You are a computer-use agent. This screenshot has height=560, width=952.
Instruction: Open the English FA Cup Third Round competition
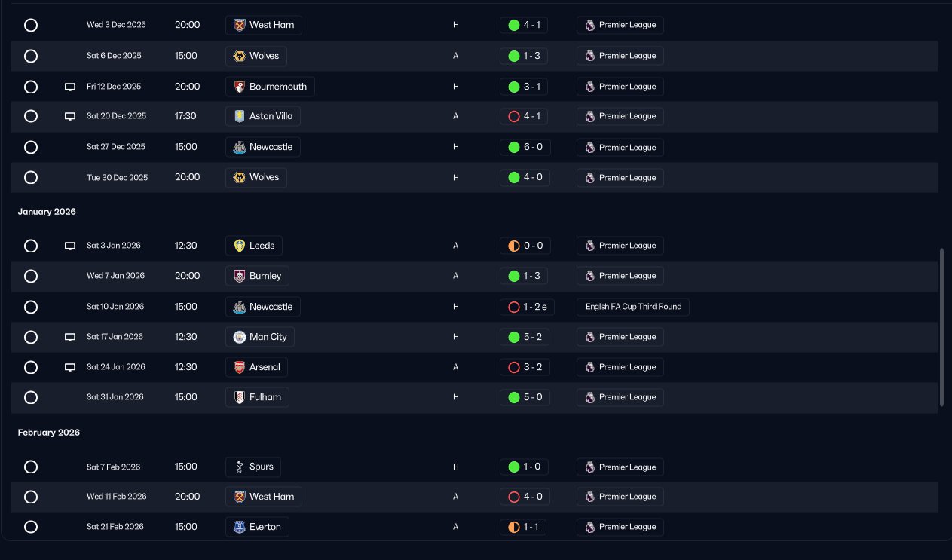click(x=633, y=307)
